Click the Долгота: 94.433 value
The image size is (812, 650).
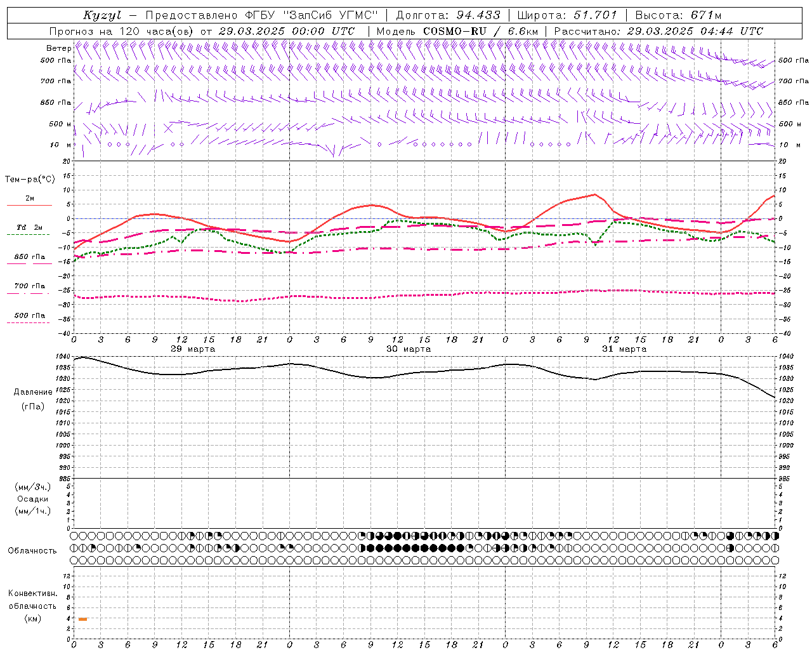[448, 15]
